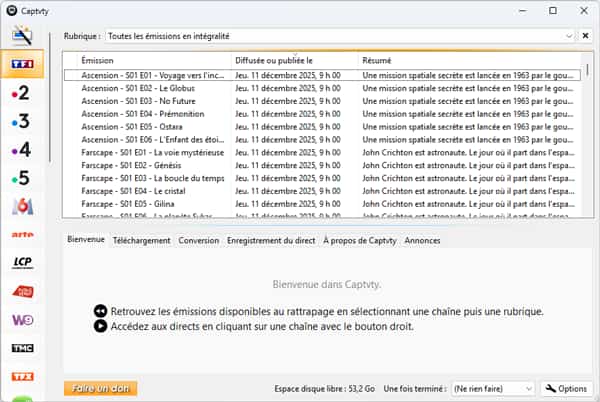
Task: Minimize the Captvty window
Action: coord(523,11)
